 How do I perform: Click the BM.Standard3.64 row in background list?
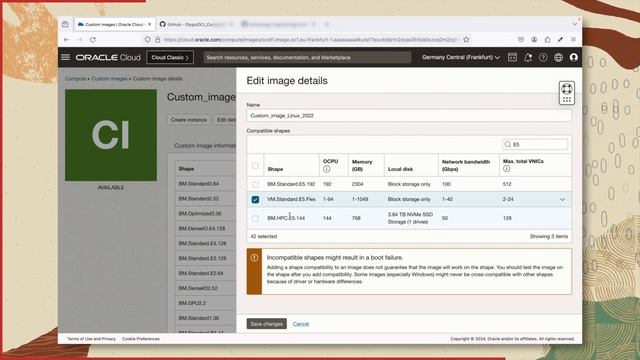click(x=199, y=184)
